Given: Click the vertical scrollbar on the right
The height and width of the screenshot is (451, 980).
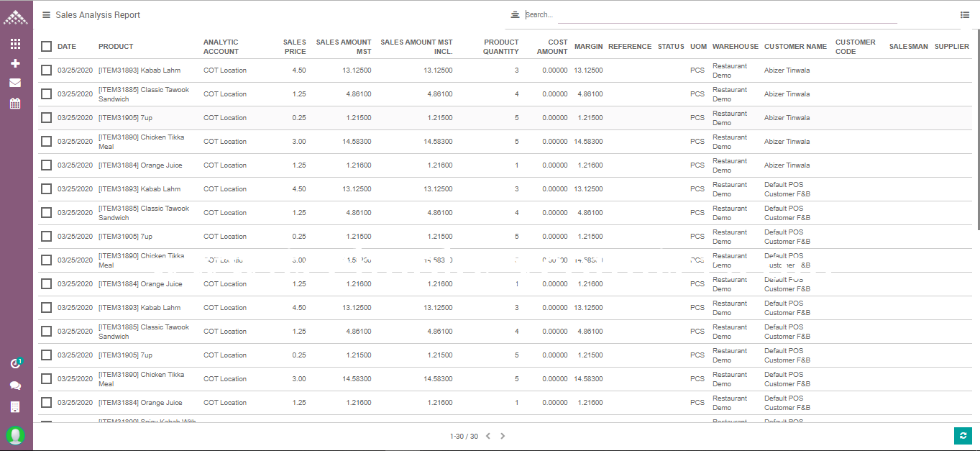Looking at the screenshot, I should coord(977,129).
